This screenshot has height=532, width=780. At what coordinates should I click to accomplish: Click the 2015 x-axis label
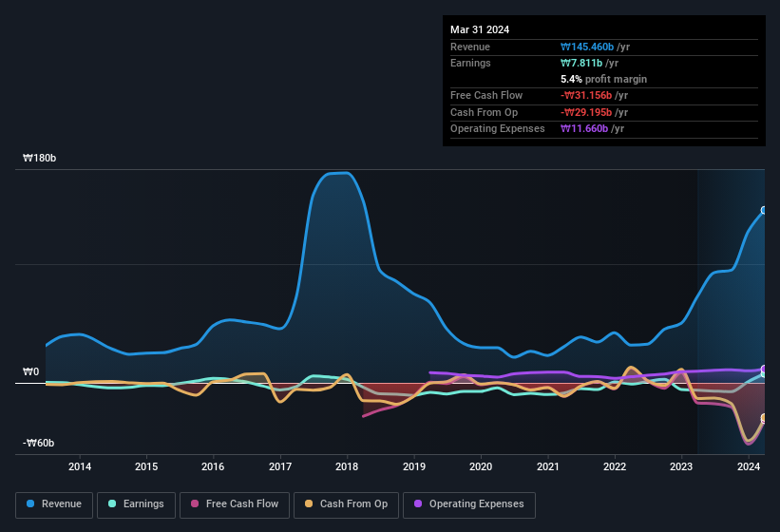(x=146, y=466)
